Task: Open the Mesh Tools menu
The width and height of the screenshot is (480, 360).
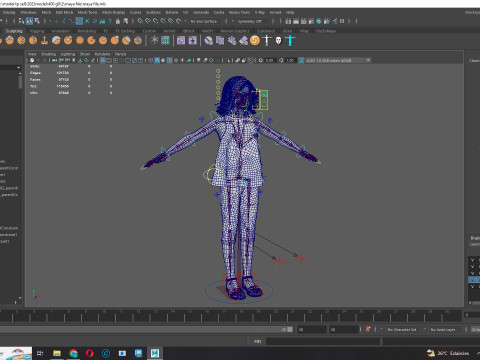Action: coord(87,12)
